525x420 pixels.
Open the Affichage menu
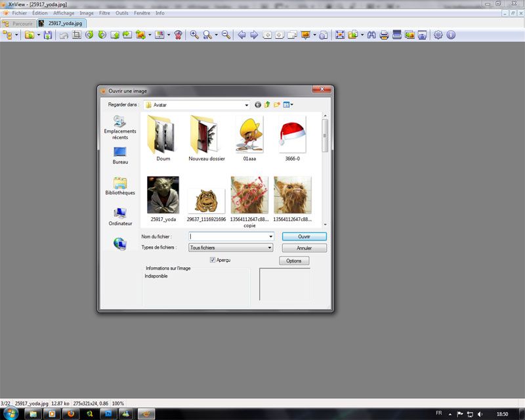point(64,13)
